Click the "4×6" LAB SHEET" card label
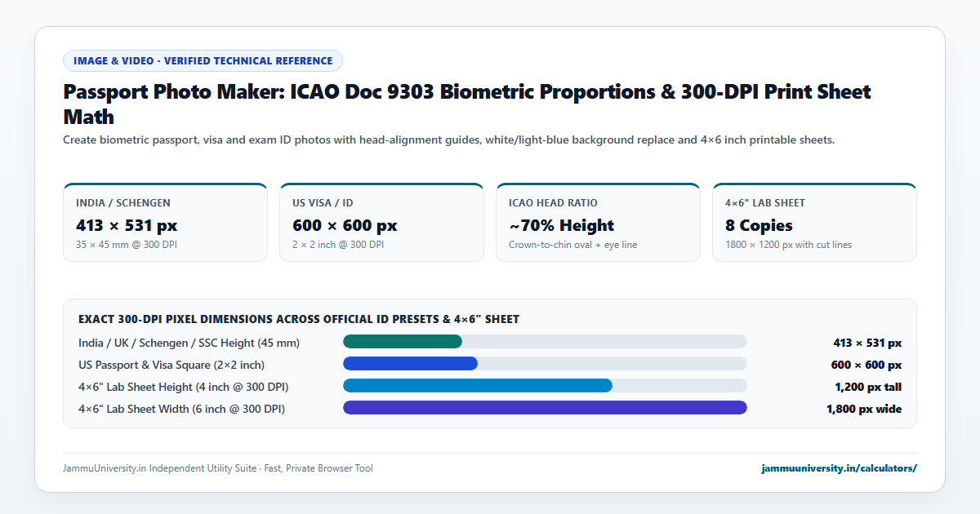 pos(767,203)
